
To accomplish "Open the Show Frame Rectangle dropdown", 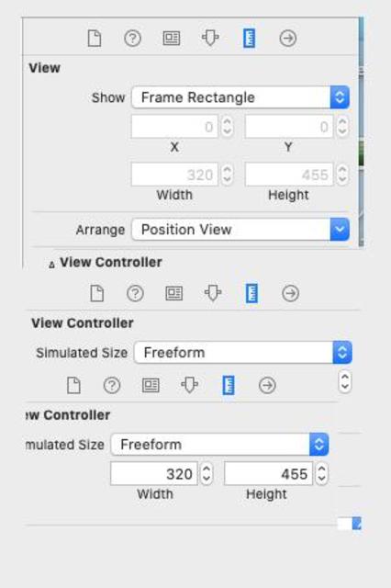I will tap(240, 97).
